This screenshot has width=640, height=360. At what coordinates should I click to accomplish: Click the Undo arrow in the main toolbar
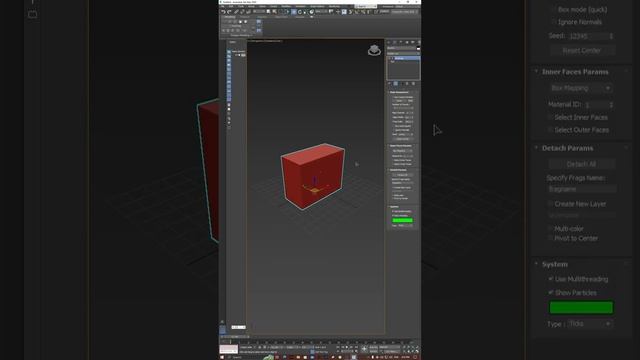[224, 12]
